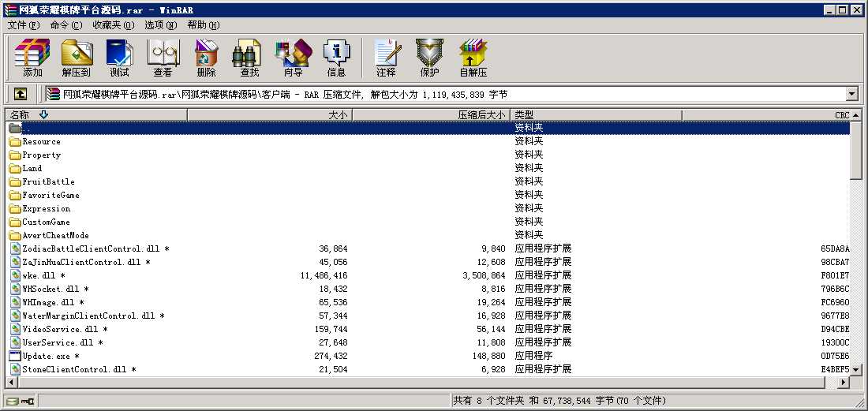The width and height of the screenshot is (868, 411).
Task: Click size value 11,486,416
Action: [x=324, y=275]
